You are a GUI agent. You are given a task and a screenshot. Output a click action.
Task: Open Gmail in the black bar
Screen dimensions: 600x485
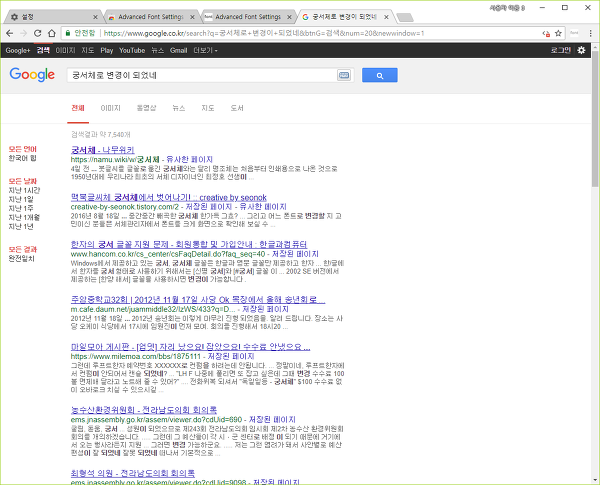point(179,51)
